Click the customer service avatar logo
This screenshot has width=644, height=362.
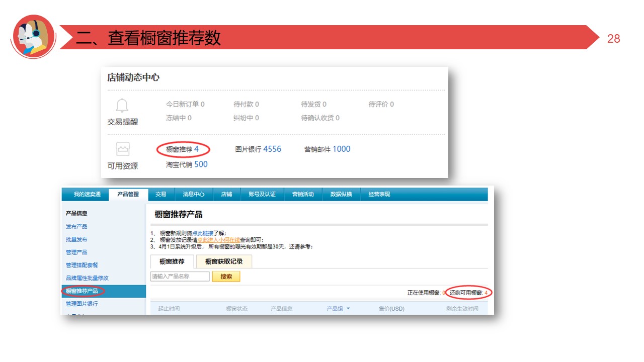pos(33,36)
